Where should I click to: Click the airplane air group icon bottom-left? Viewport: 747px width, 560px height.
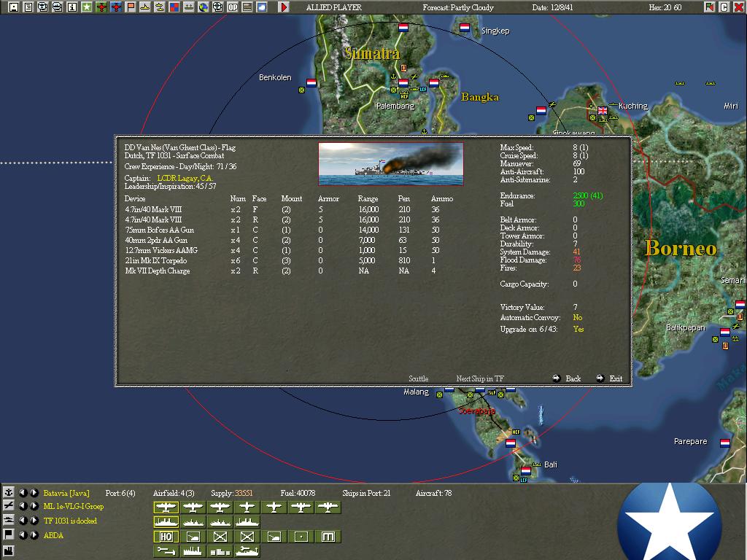coord(8,506)
